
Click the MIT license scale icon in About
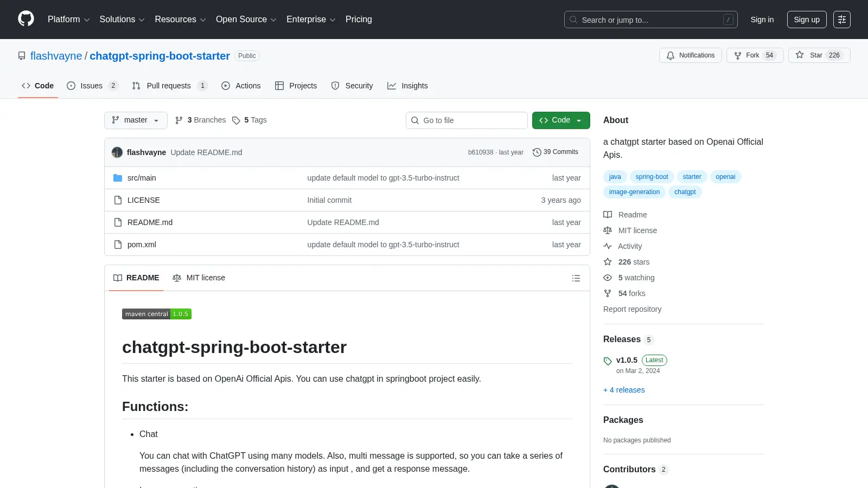608,230
